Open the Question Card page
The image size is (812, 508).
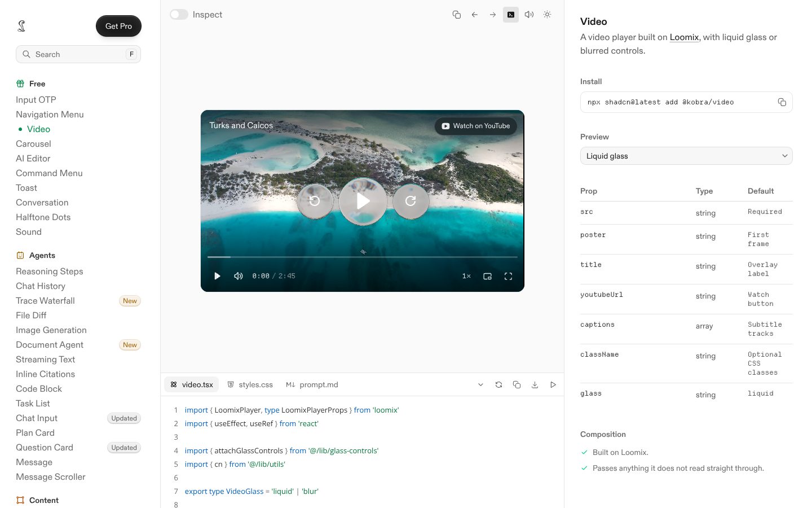(x=45, y=448)
